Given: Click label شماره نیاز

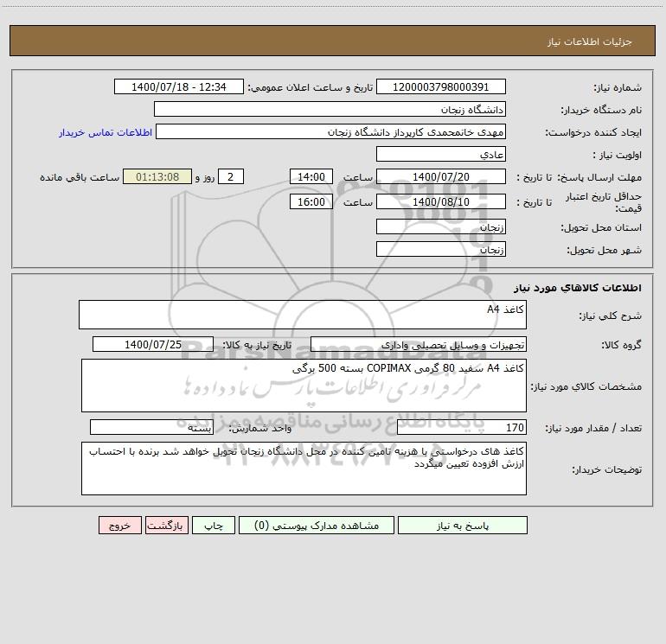Looking at the screenshot, I should [x=618, y=87].
